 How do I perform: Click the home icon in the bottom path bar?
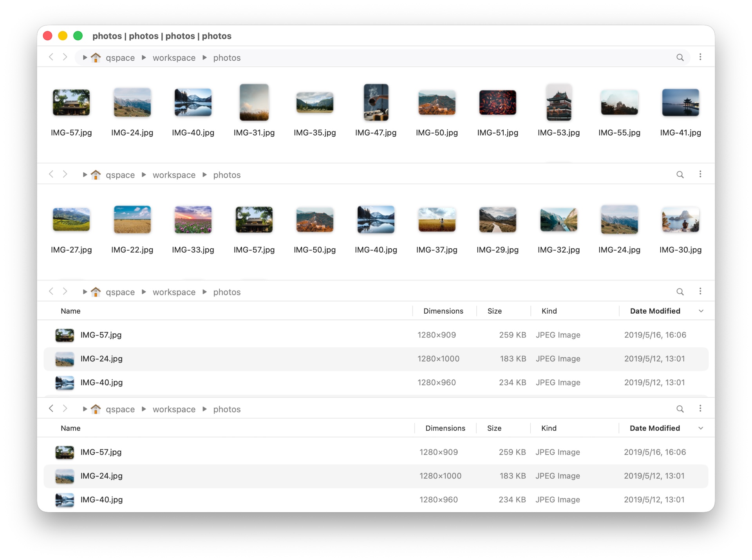coord(96,409)
